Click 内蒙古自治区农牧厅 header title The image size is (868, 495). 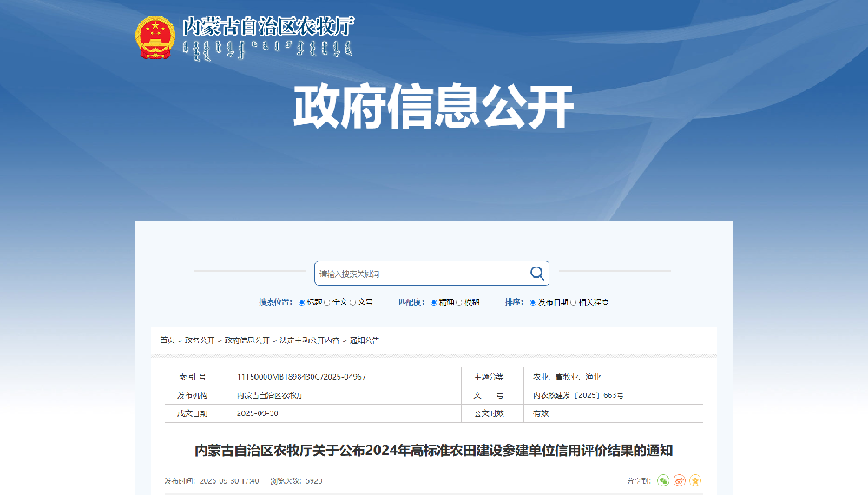coord(268,26)
